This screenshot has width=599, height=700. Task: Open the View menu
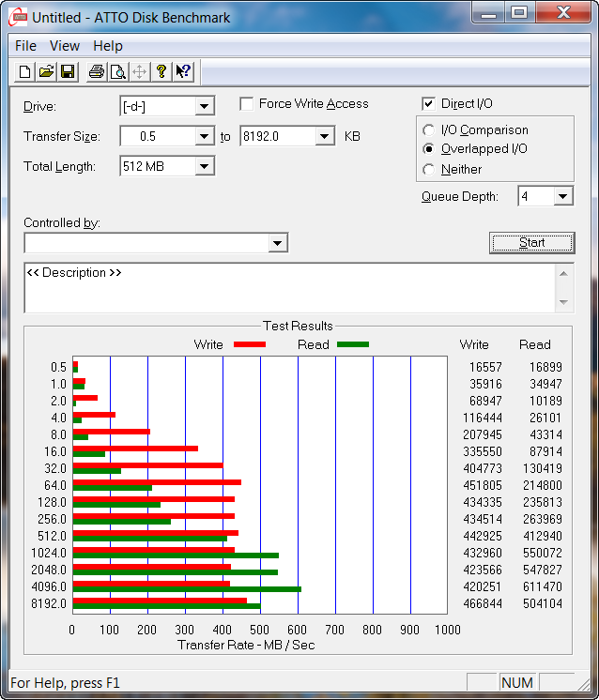[x=65, y=46]
